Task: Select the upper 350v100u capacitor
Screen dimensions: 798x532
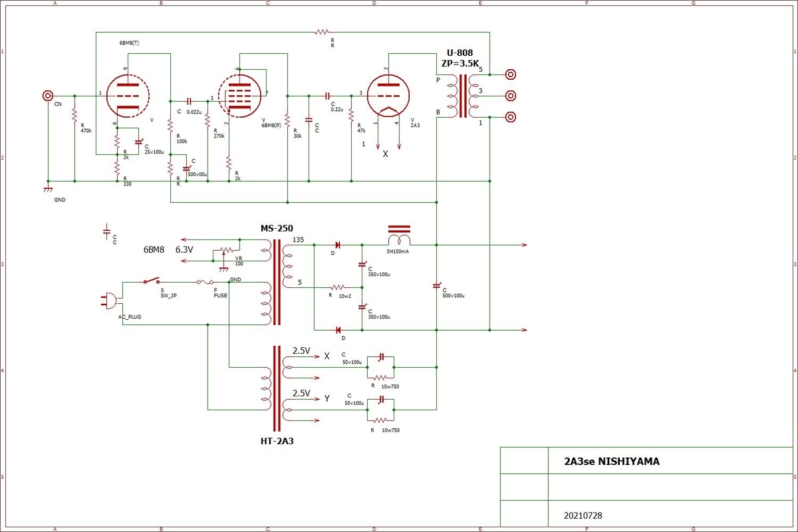Action: click(362, 265)
